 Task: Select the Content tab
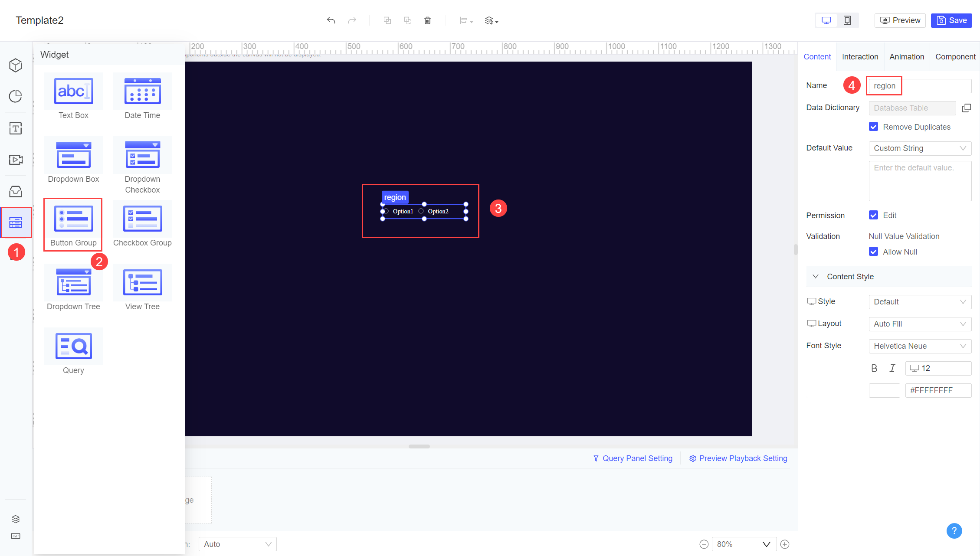pyautogui.click(x=817, y=57)
